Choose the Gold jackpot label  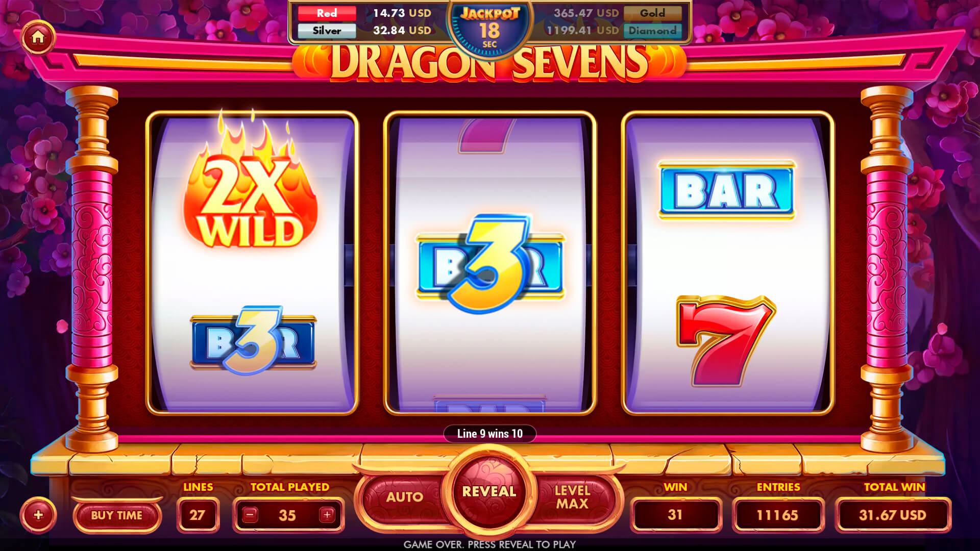tap(652, 13)
